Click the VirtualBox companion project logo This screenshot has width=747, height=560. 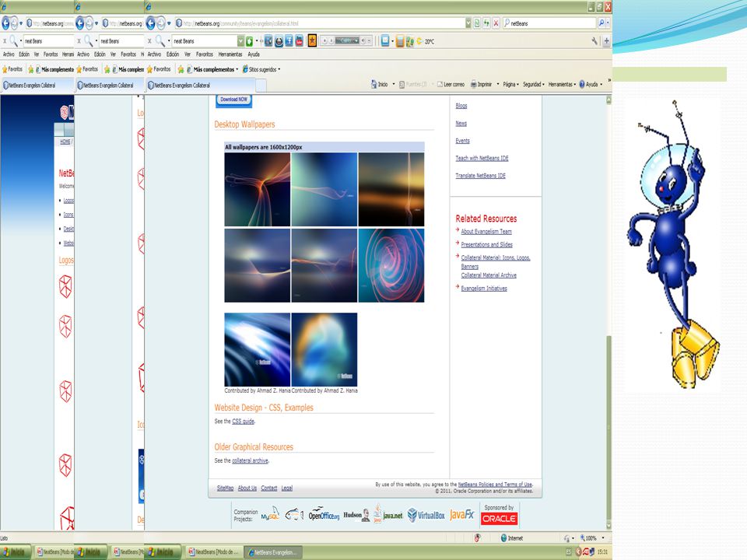[426, 515]
